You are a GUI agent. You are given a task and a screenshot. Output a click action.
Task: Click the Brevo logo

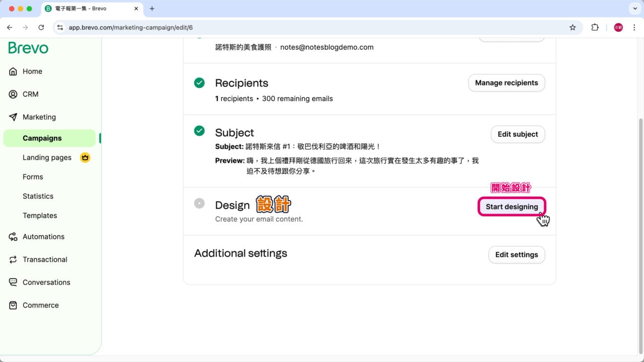click(x=28, y=48)
